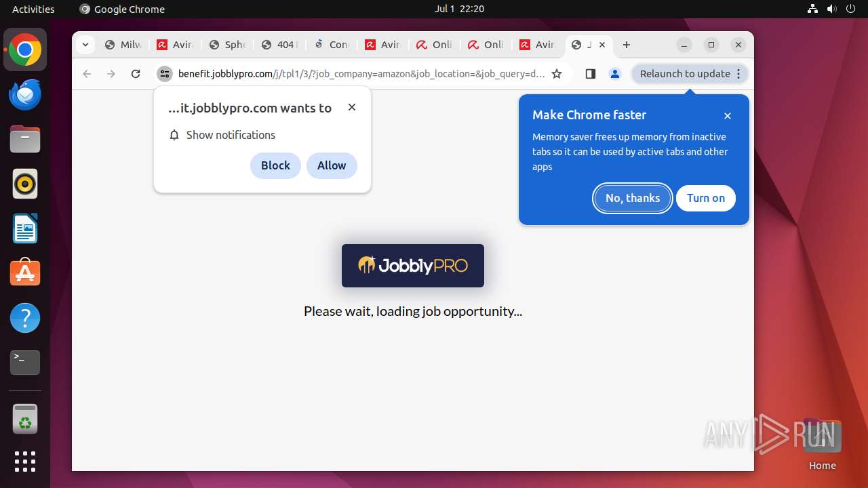Open the side panel icon

(x=590, y=74)
